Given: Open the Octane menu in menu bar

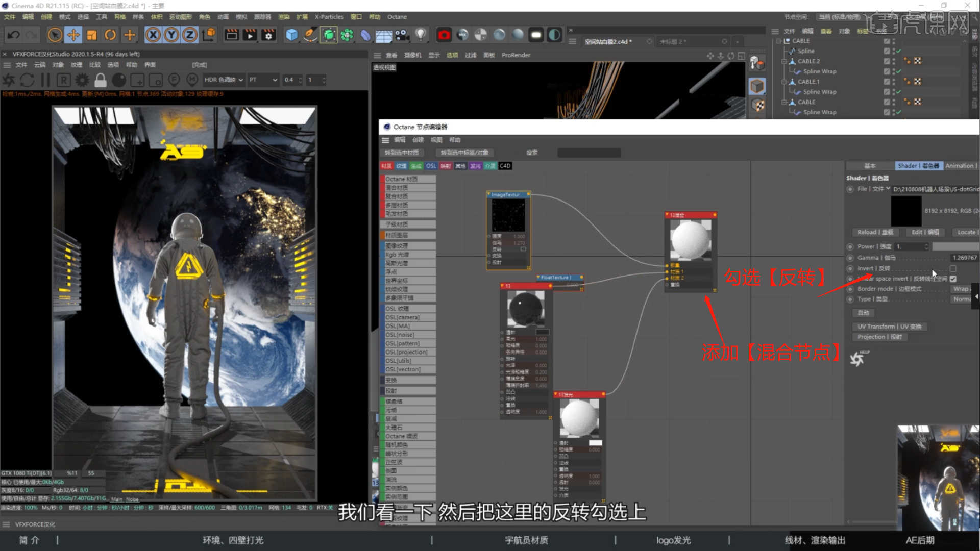Looking at the screenshot, I should tap(397, 17).
